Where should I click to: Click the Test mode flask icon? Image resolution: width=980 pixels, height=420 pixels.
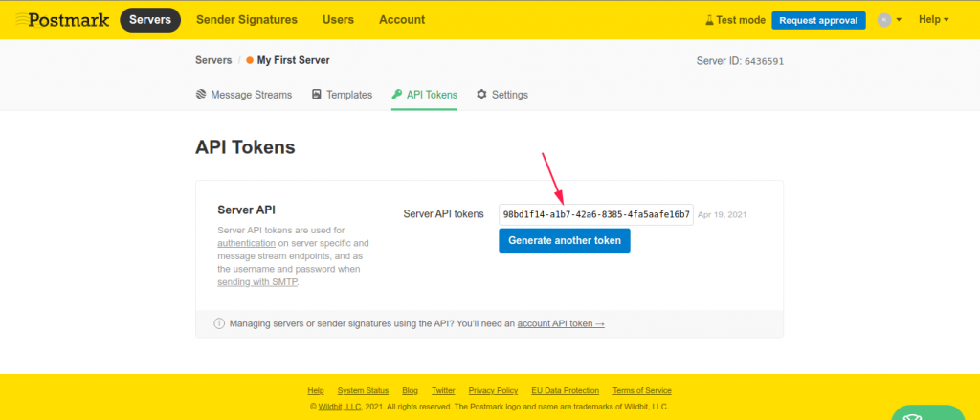point(709,20)
